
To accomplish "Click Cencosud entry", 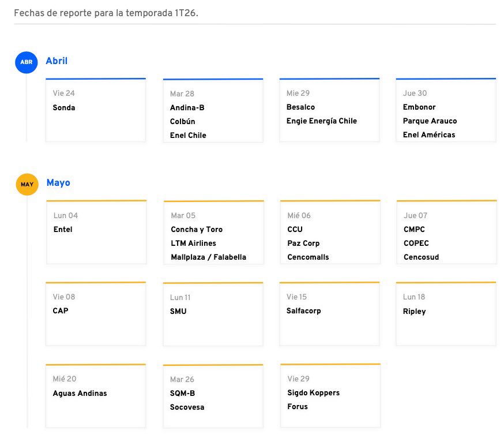I will pyautogui.click(x=421, y=257).
